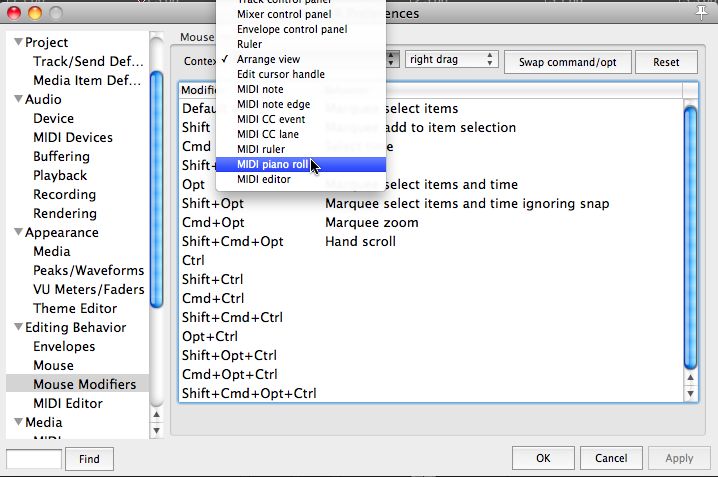Screen dimensions: 718x477
Task: Choose Envelope control panel entry
Action: point(300,29)
